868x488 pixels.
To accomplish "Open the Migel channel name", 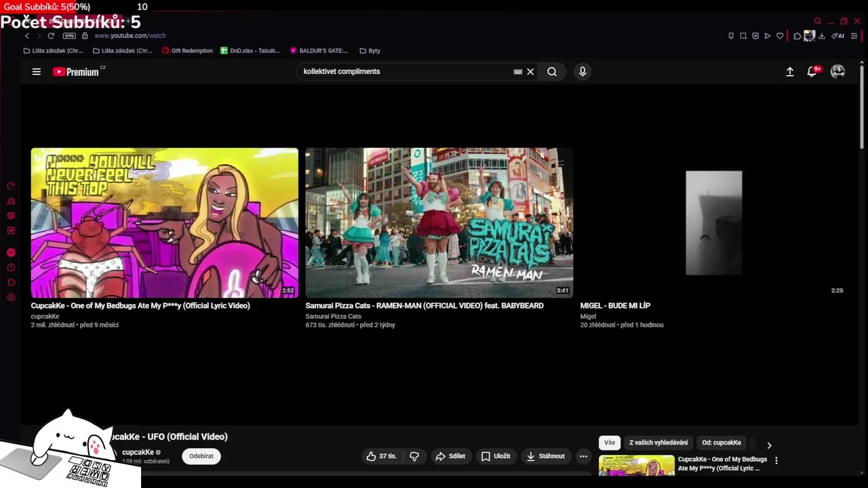I will [x=588, y=317].
